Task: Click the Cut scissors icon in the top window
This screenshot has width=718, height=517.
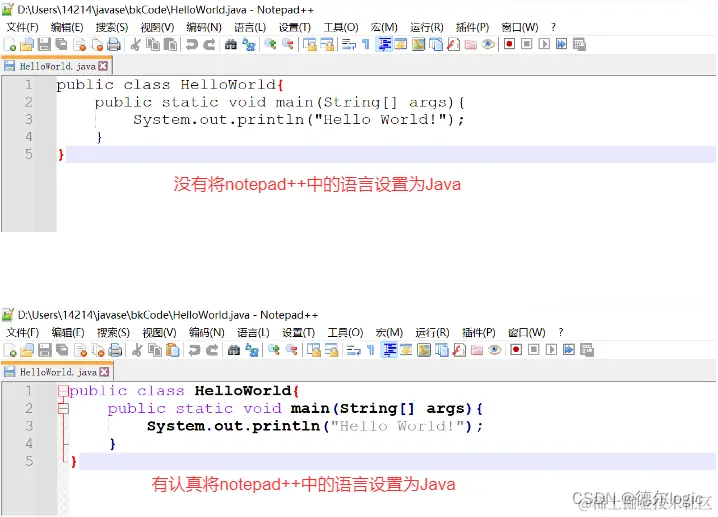Action: pyautogui.click(x=136, y=44)
